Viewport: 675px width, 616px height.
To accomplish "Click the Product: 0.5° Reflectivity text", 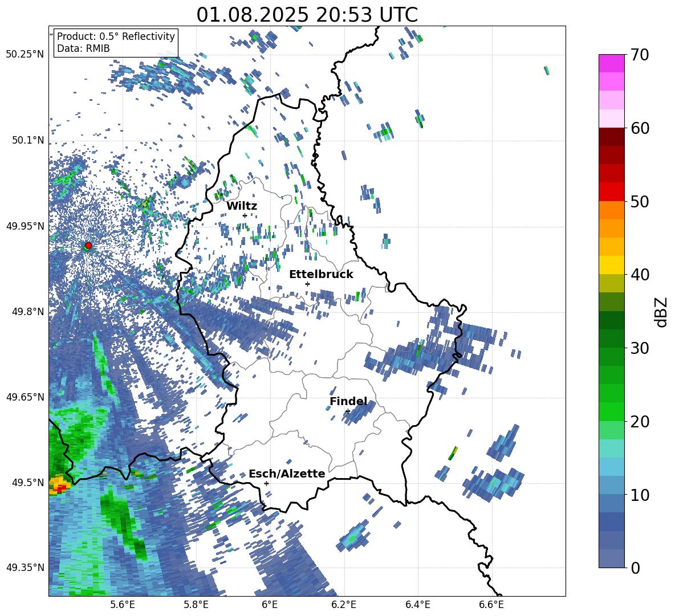I will pos(116,36).
